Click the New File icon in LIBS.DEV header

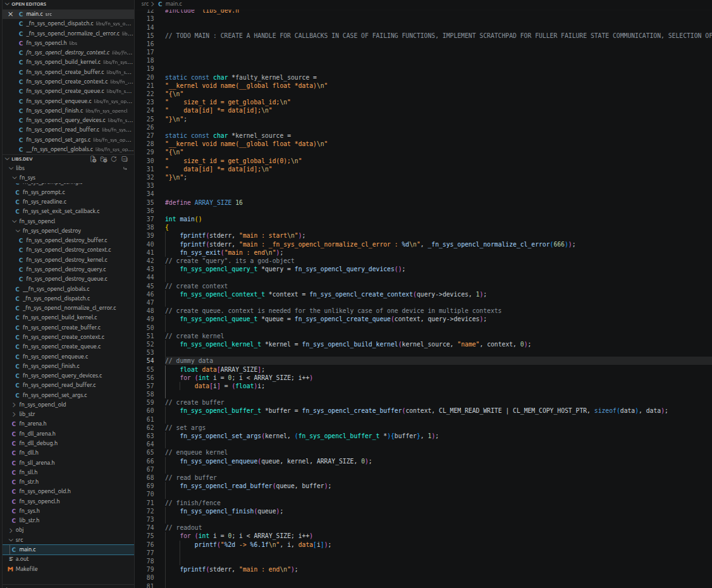click(93, 159)
